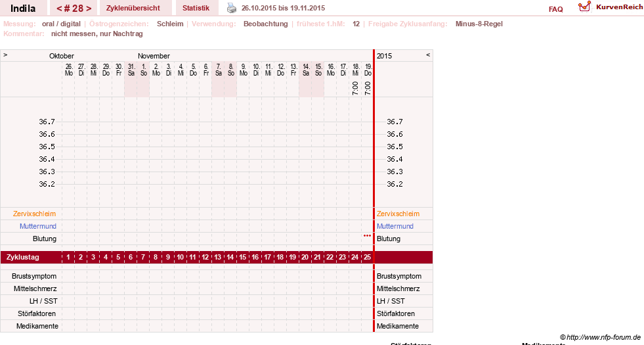644x345 pixels.
Task: Click the 7:00 time under 19. Do
Action: (368, 89)
